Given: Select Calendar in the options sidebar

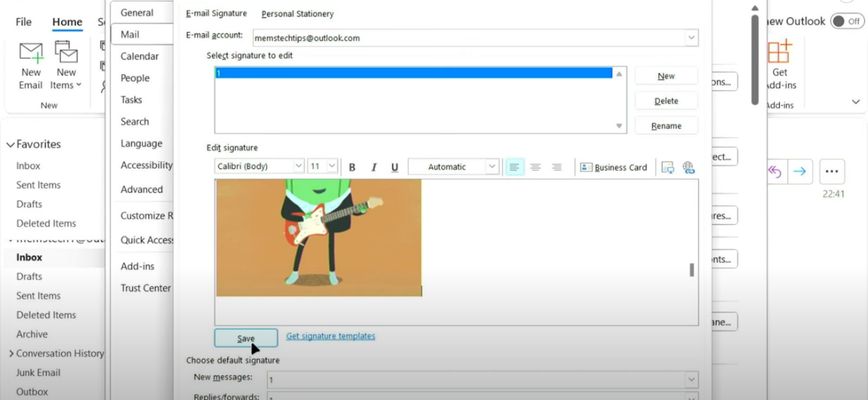Looking at the screenshot, I should click(139, 56).
